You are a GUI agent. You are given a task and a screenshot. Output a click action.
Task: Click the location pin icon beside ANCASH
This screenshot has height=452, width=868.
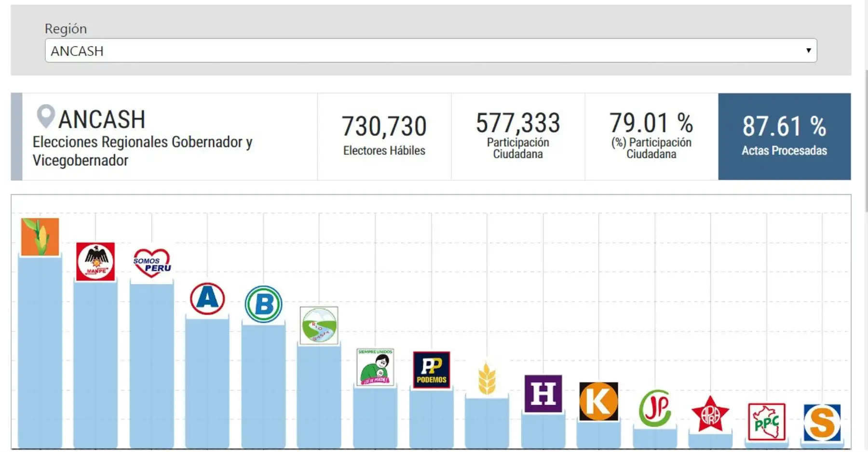[46, 116]
